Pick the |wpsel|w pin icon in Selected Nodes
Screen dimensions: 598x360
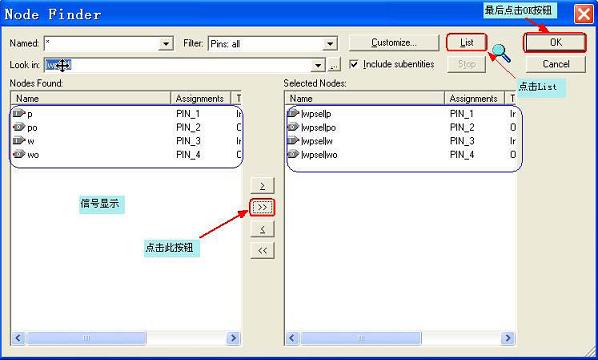pyautogui.click(x=293, y=141)
